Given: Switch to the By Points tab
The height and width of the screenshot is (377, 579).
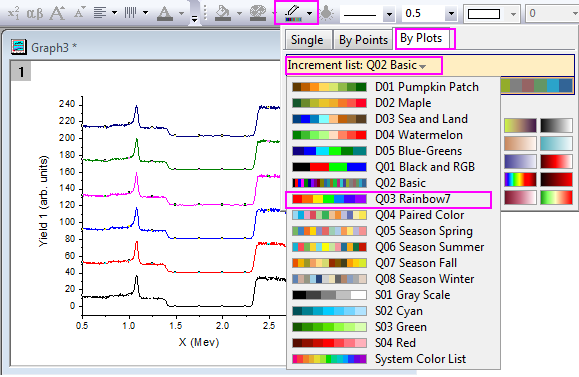Looking at the screenshot, I should [x=363, y=40].
